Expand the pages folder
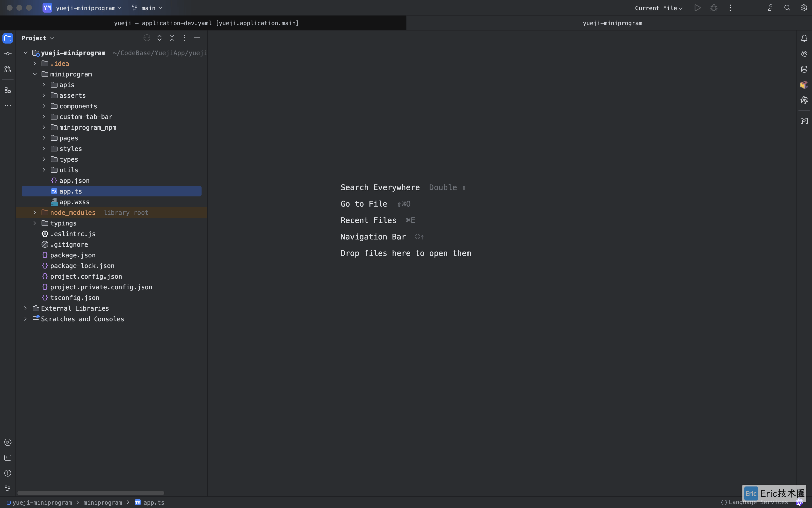The height and width of the screenshot is (508, 812). (44, 138)
